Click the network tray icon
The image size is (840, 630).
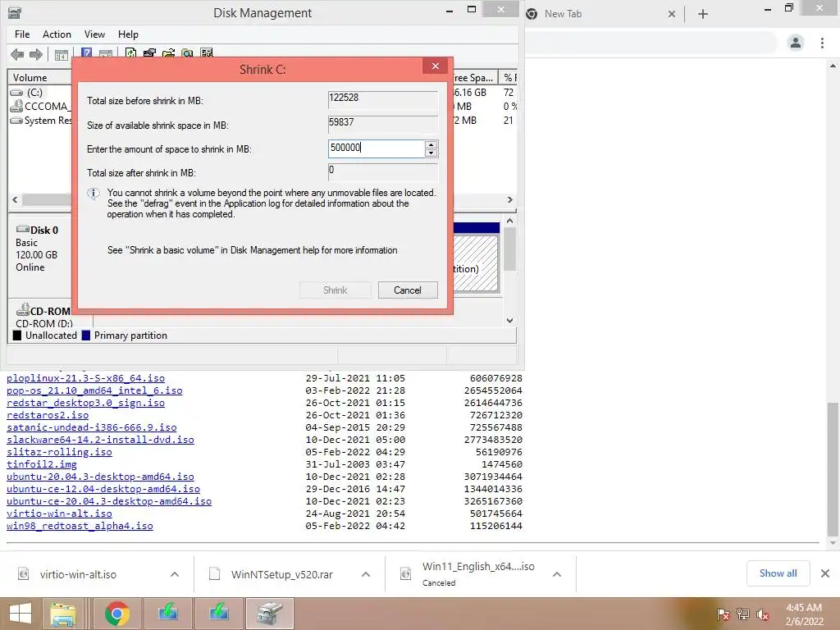[743, 614]
